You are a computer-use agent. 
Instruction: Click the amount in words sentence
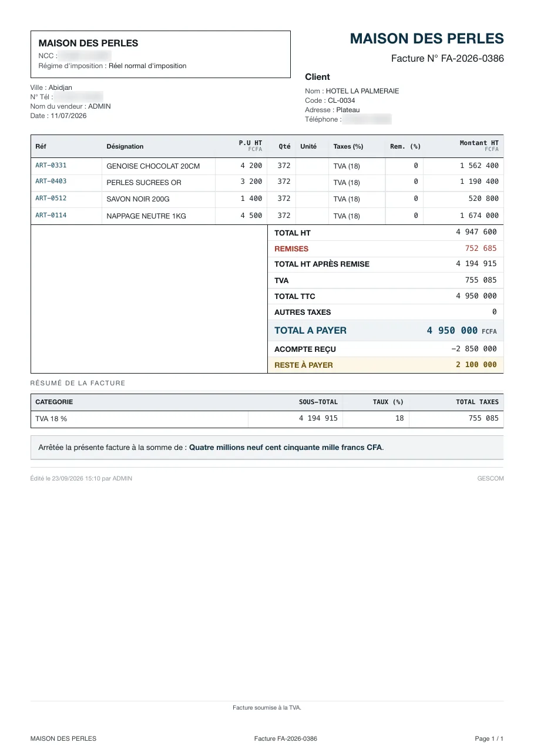(x=211, y=448)
